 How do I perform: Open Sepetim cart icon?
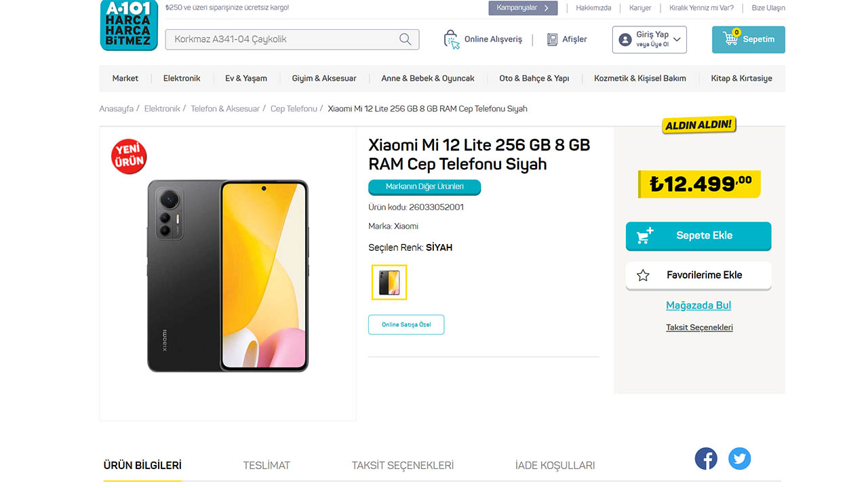731,39
